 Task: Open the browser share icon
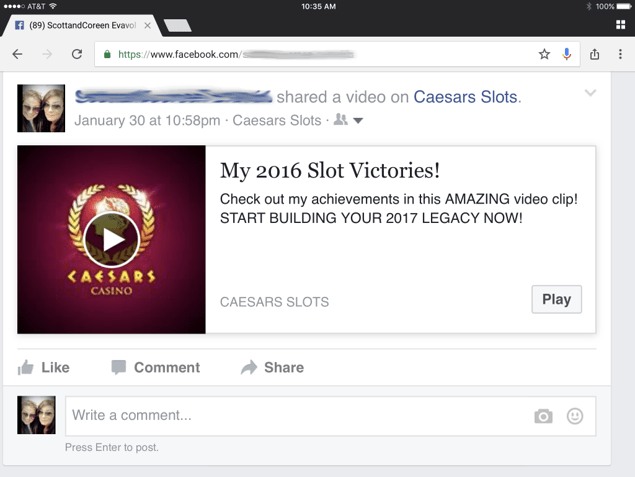point(595,54)
